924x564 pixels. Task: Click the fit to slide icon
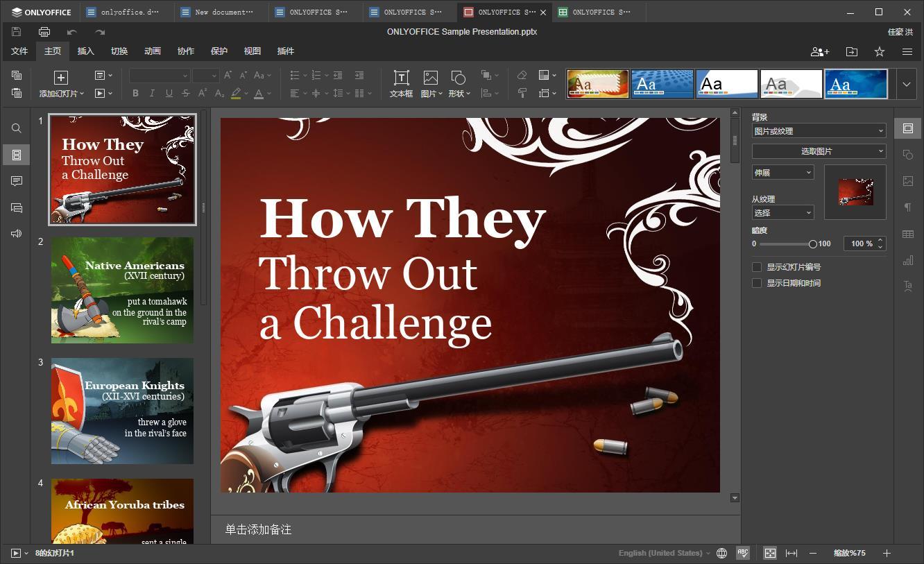coord(770,553)
